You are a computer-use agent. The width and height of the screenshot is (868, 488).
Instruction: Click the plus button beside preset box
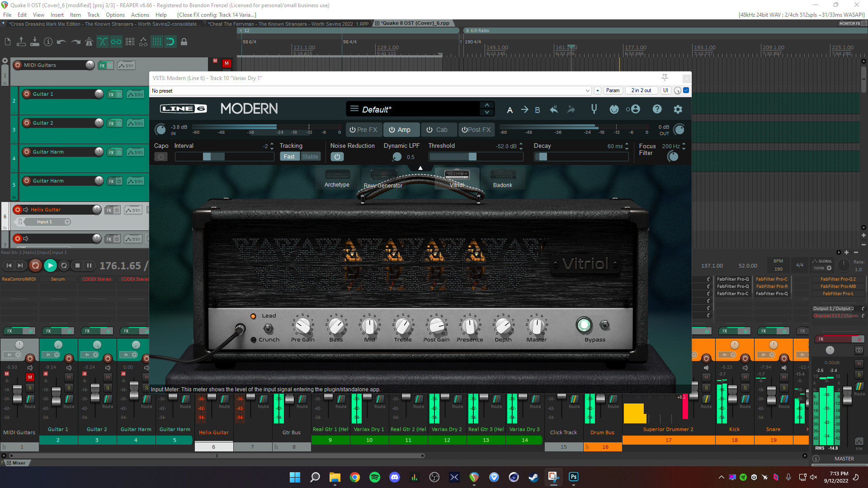598,90
